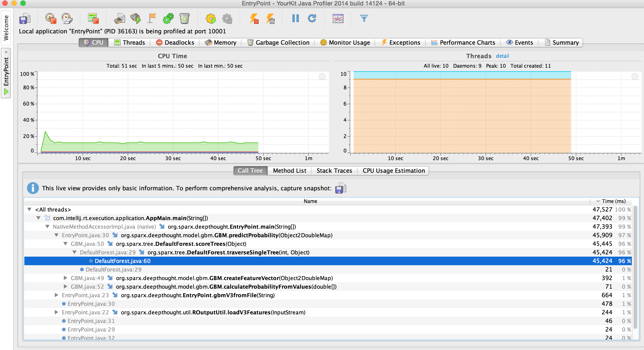Image resolution: width=644 pixels, height=350 pixels.
Task: Select the EntryPoint side tab
Action: coord(6,73)
